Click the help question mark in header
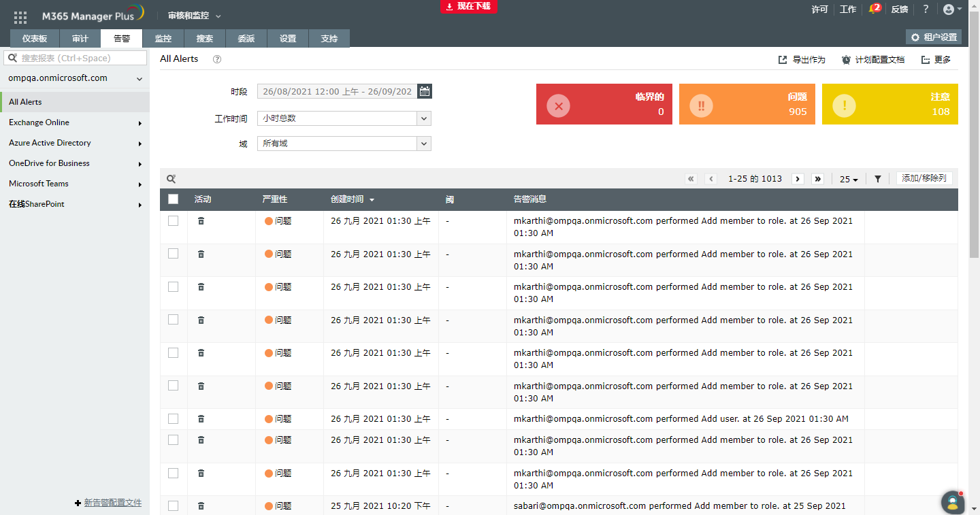The height and width of the screenshot is (515, 980). (926, 10)
